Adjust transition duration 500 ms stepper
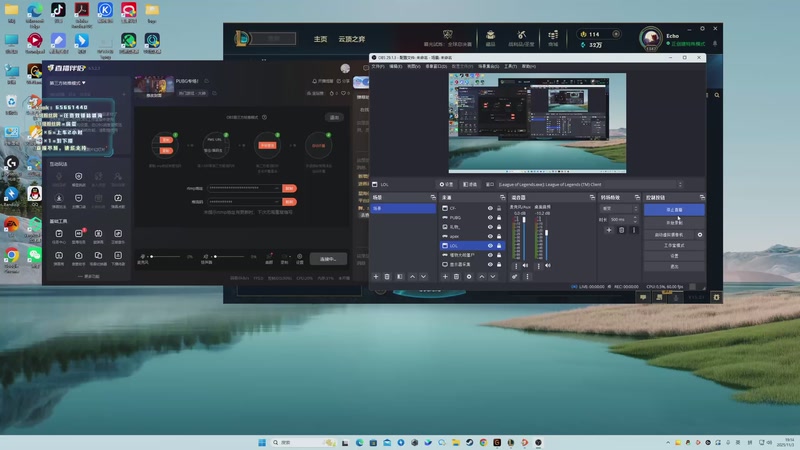Image resolution: width=800 pixels, height=450 pixels. (636, 219)
